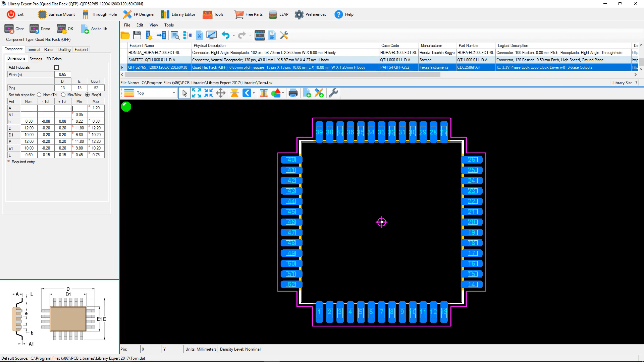644x362 pixels.
Task: Switch to the Terminal tab
Action: (x=33, y=50)
